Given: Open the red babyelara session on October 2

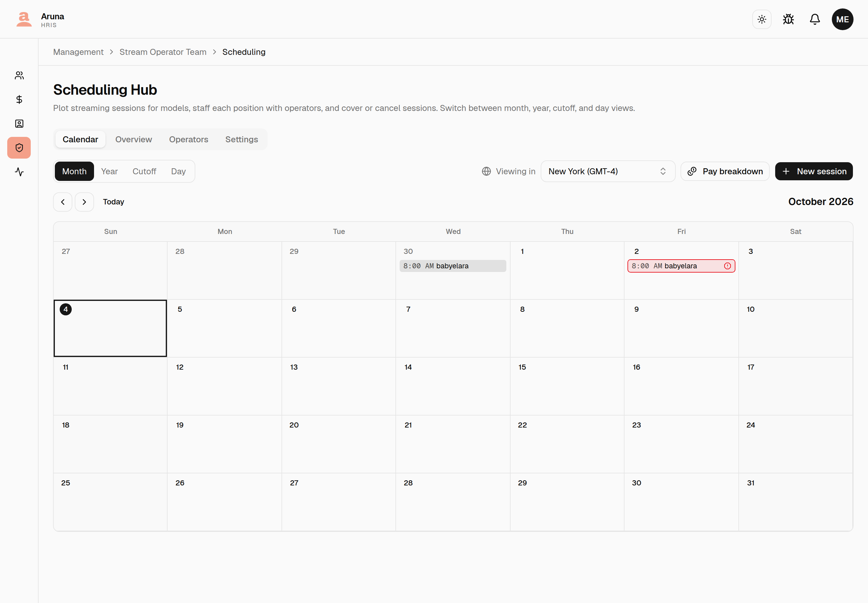Looking at the screenshot, I should pyautogui.click(x=681, y=266).
